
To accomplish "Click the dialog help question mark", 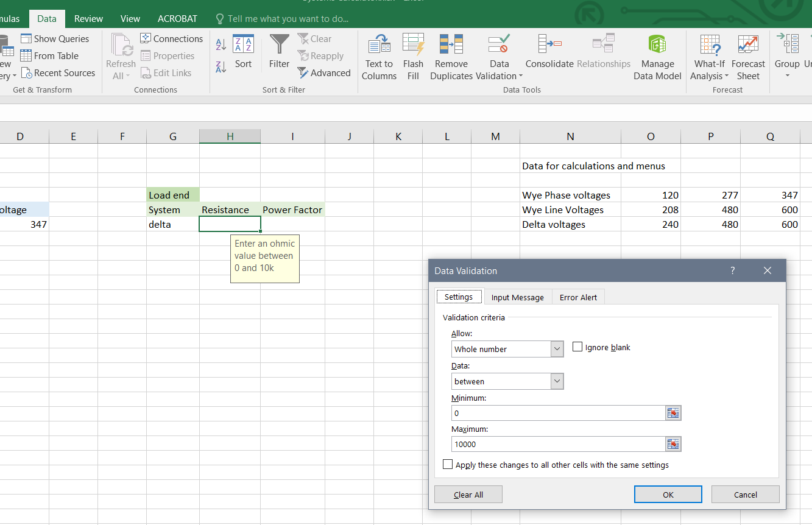I will tap(733, 270).
